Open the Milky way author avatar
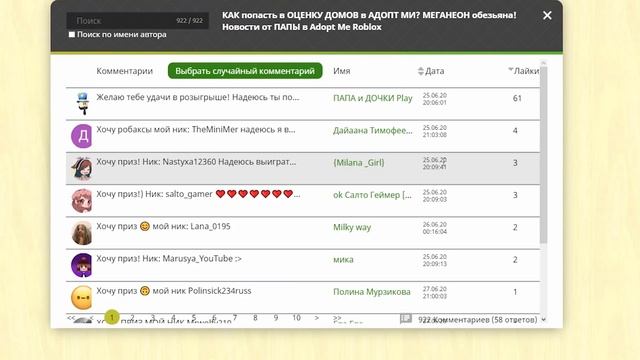 [81, 233]
